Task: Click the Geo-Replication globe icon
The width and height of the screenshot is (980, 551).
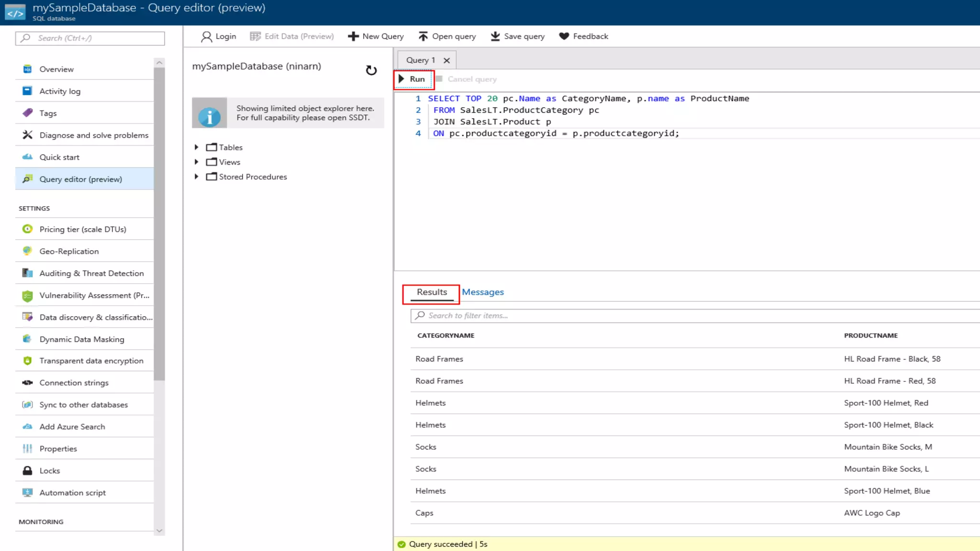Action: pos(27,251)
